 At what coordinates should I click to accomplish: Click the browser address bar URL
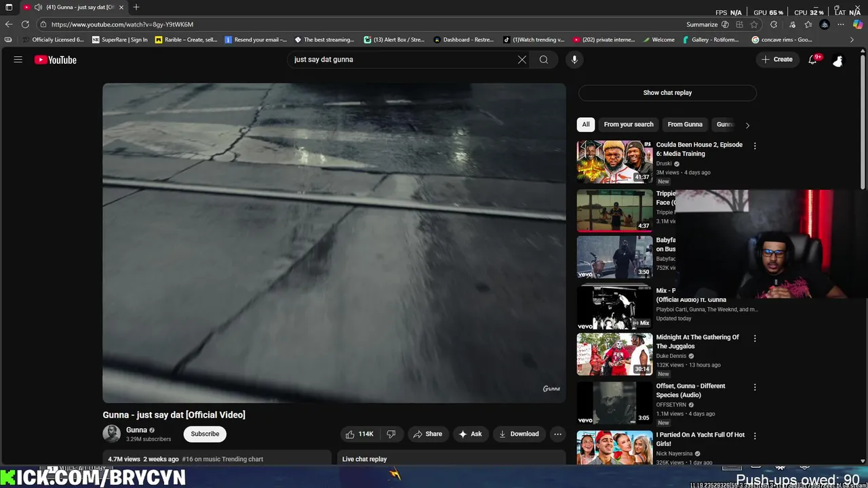(122, 24)
